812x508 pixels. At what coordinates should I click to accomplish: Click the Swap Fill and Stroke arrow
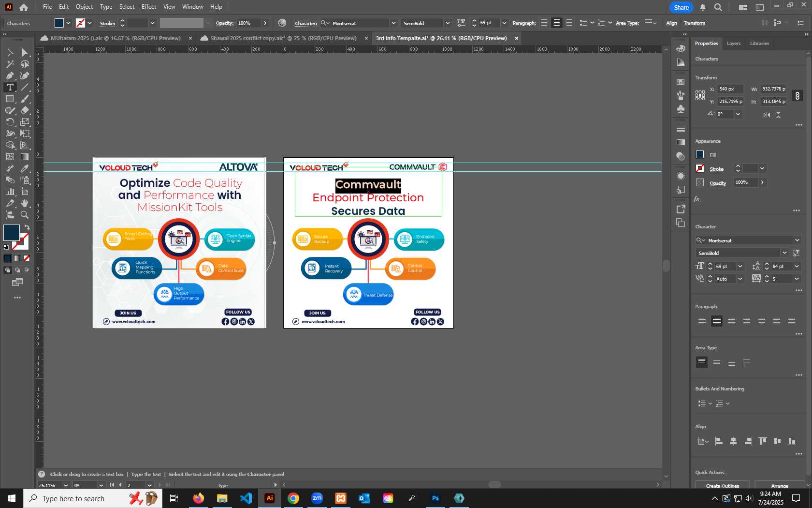(27, 227)
